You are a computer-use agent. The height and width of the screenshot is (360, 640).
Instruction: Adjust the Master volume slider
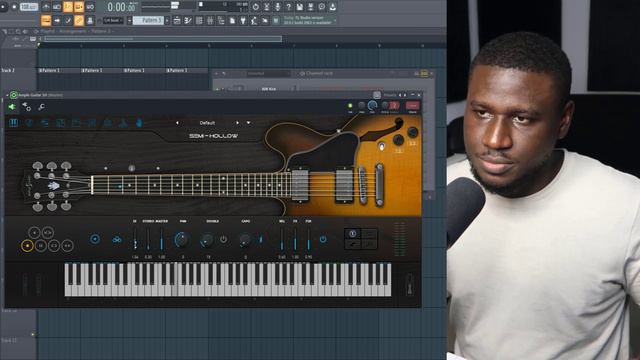(162, 239)
